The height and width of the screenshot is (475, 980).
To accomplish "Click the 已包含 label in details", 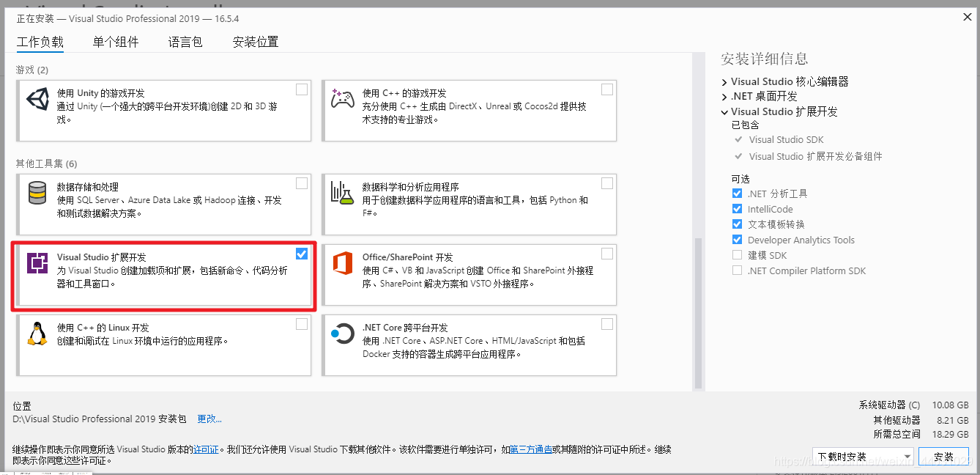I will pyautogui.click(x=745, y=125).
